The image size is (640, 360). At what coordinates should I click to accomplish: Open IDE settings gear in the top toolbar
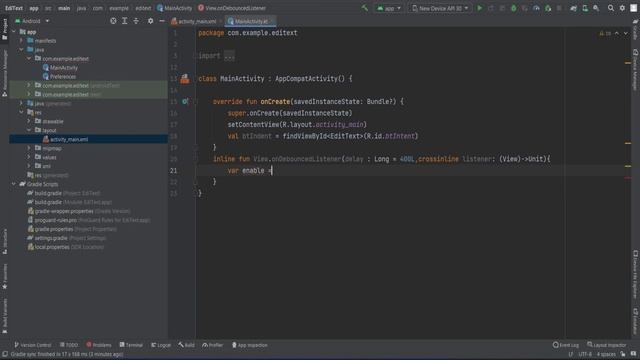[622, 8]
